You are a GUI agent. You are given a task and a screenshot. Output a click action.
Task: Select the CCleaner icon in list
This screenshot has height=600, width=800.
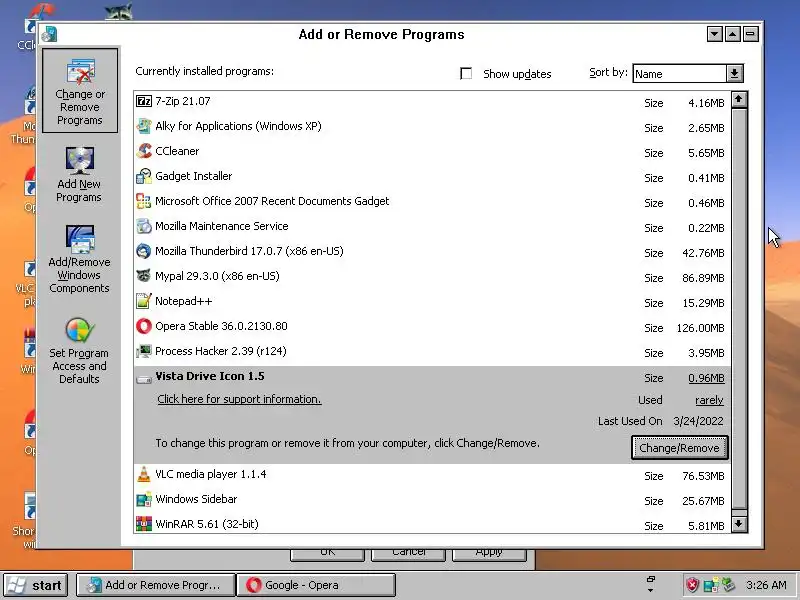pyautogui.click(x=144, y=151)
